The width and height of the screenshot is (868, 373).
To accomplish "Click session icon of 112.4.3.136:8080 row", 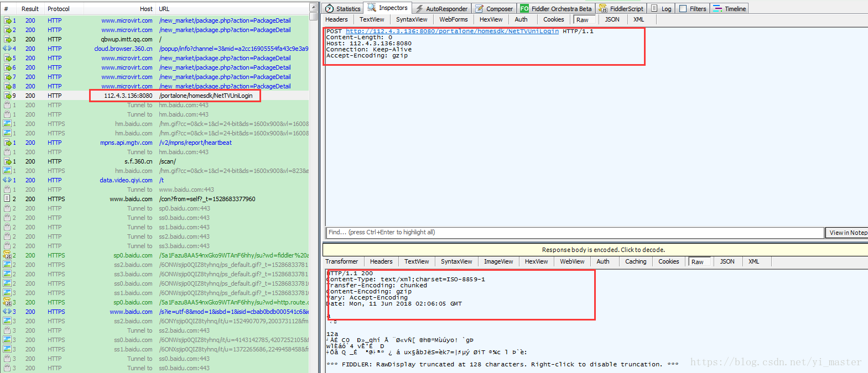I will (x=8, y=96).
